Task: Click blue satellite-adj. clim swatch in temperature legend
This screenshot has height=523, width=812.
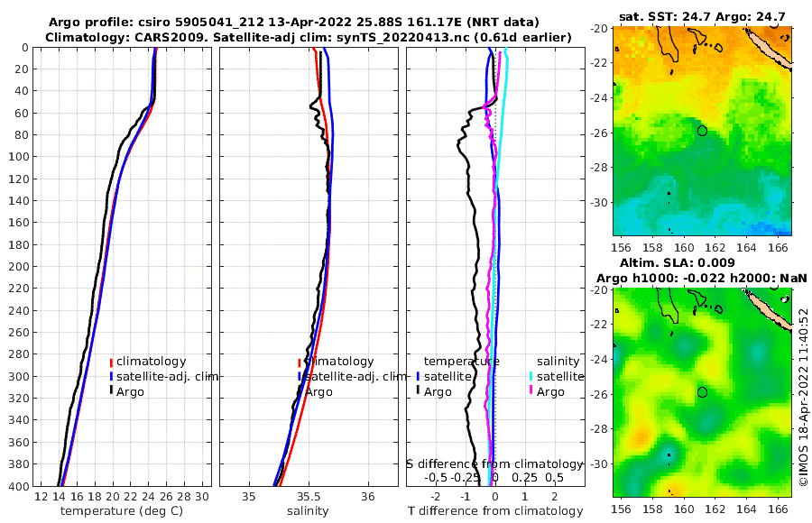Action: pos(111,377)
